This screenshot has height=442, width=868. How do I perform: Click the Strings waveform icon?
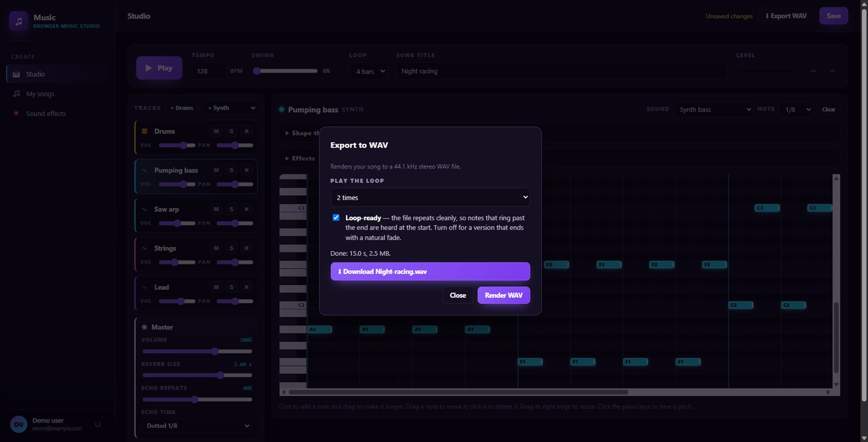(144, 248)
